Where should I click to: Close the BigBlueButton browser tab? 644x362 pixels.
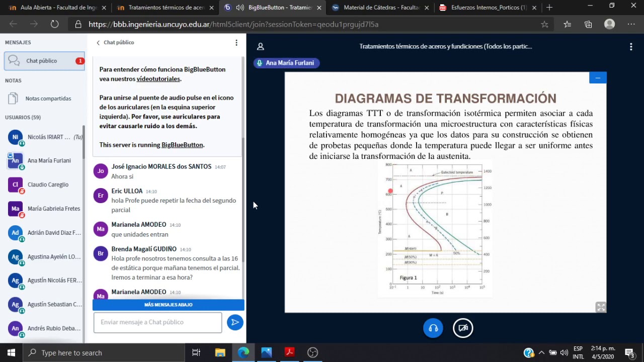[x=319, y=8]
